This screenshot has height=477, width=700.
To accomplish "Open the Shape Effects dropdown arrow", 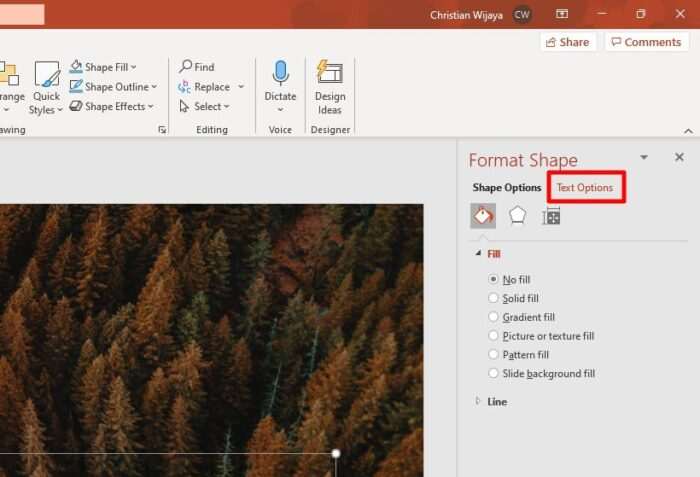I will [x=151, y=106].
